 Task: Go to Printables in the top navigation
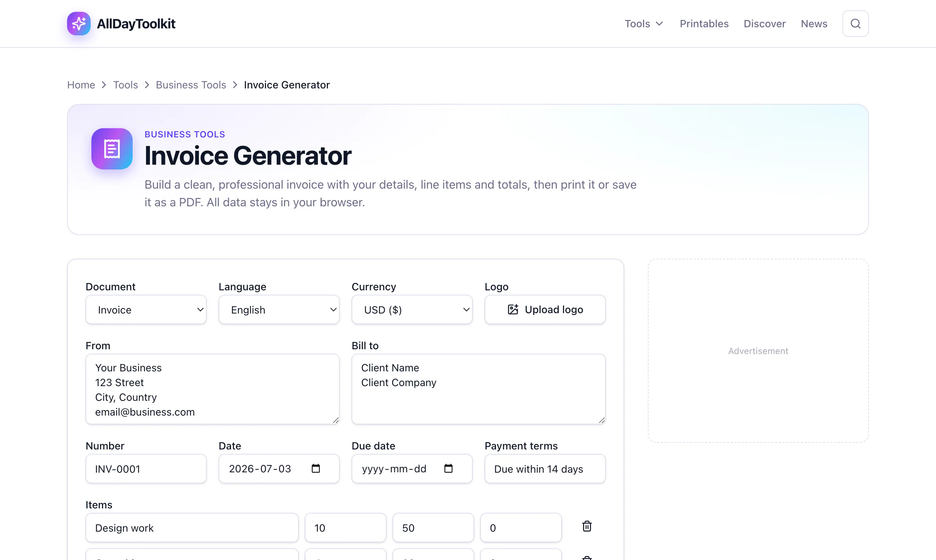click(704, 24)
